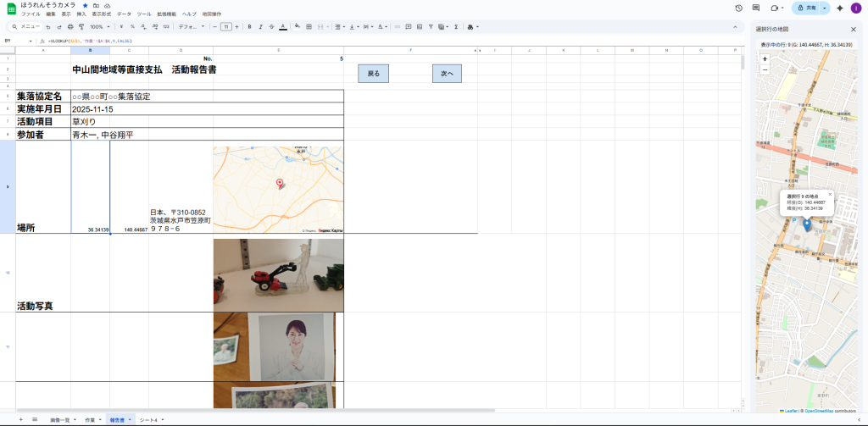The height and width of the screenshot is (426, 868).
Task: Open the share options dropdown arrow
Action: [x=824, y=8]
